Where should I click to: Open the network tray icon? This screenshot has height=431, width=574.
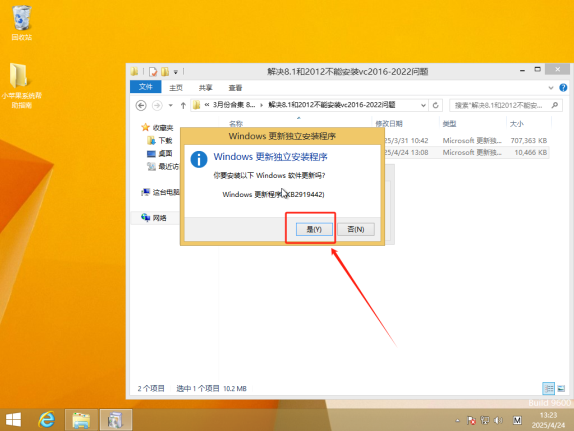pyautogui.click(x=485, y=420)
